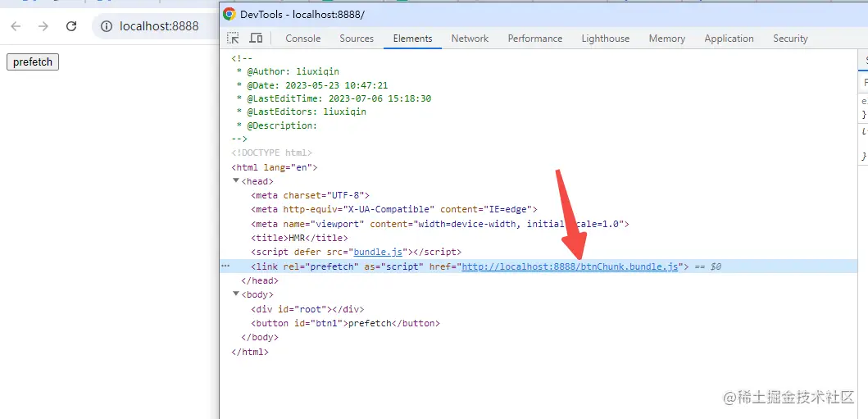Viewport: 868px width, 419px height.
Task: Select the Elements tab
Action: click(412, 39)
